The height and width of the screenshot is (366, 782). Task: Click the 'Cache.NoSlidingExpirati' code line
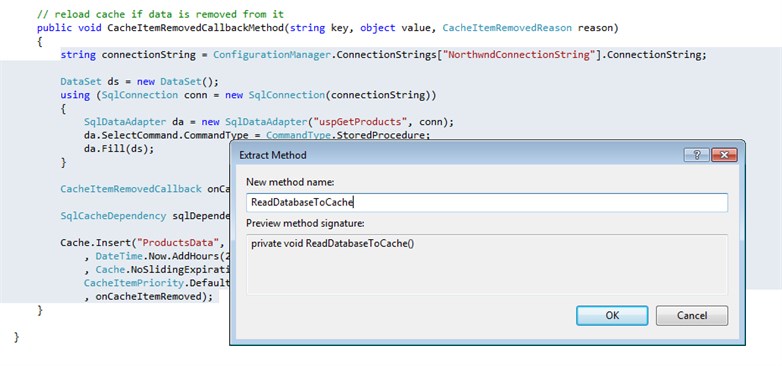(x=157, y=270)
